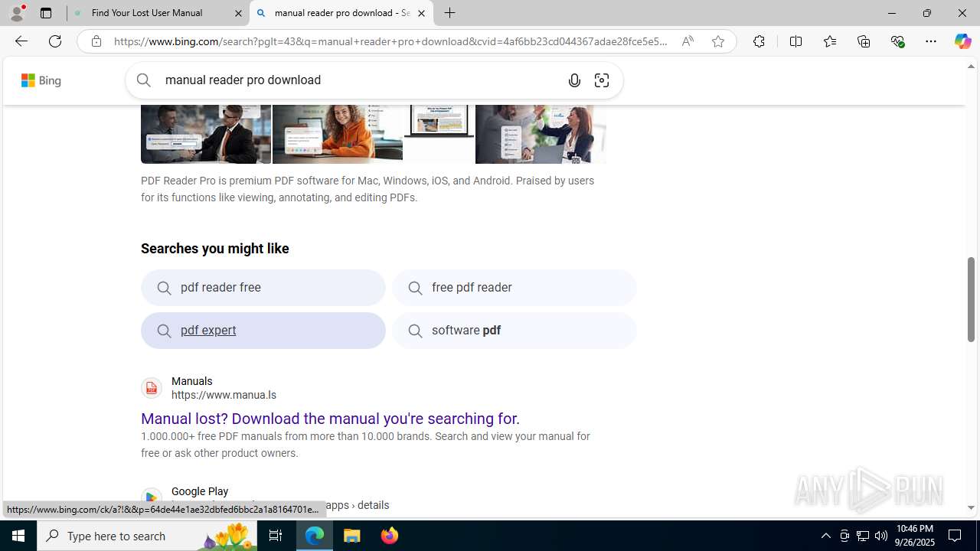Switch to Find Your Lost User Manual tab
980x551 pixels.
158,13
